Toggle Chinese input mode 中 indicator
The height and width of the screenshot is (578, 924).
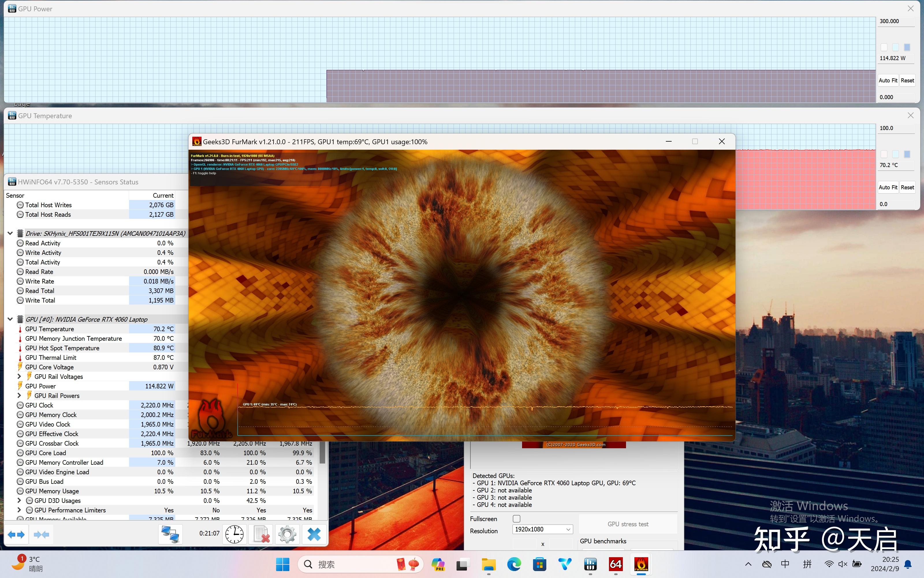pyautogui.click(x=785, y=564)
